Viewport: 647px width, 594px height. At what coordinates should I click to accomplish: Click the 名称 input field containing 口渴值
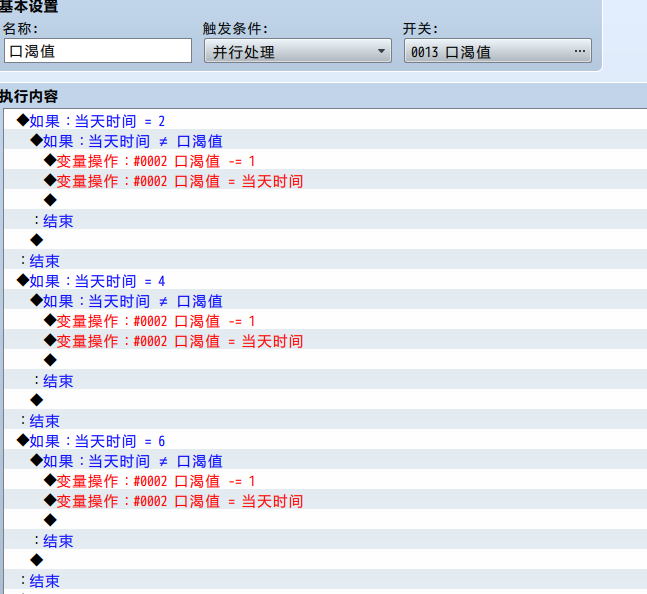tap(98, 51)
